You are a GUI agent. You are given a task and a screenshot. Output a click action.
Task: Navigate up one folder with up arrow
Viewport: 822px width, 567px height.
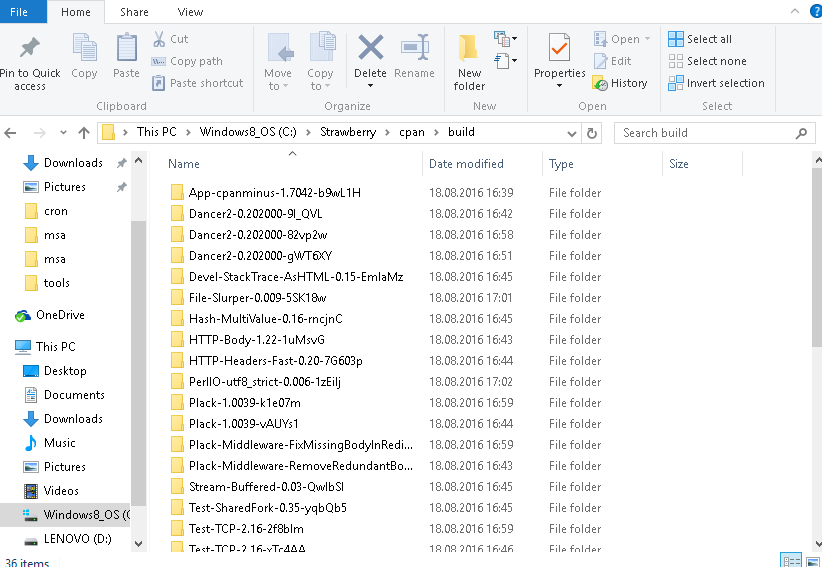[x=84, y=133]
